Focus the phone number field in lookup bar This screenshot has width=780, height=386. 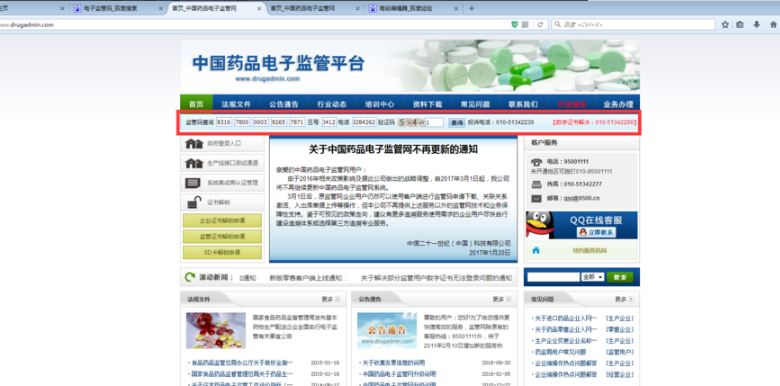point(364,122)
